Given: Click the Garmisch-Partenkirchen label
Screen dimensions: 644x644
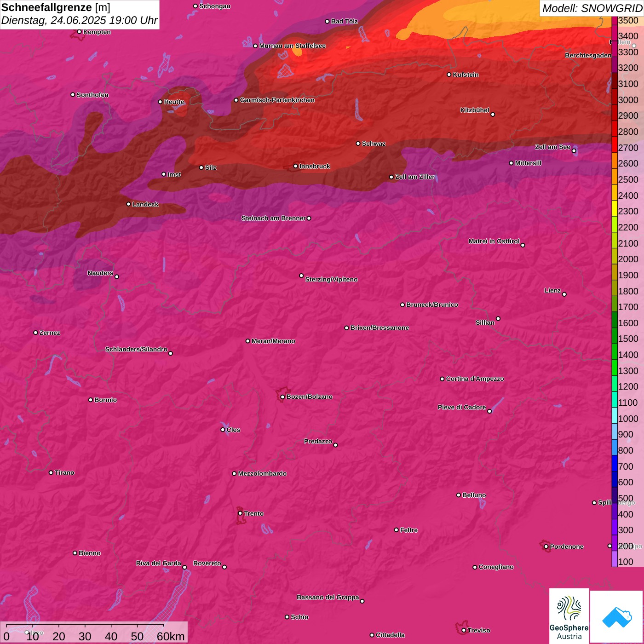Looking at the screenshot, I should pos(277,100).
